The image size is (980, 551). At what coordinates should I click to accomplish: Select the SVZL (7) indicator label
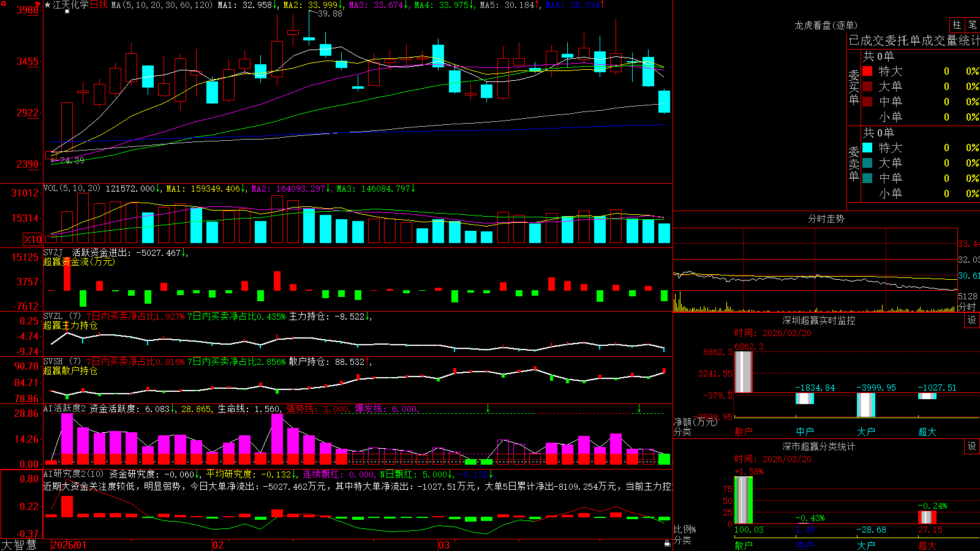pos(62,317)
